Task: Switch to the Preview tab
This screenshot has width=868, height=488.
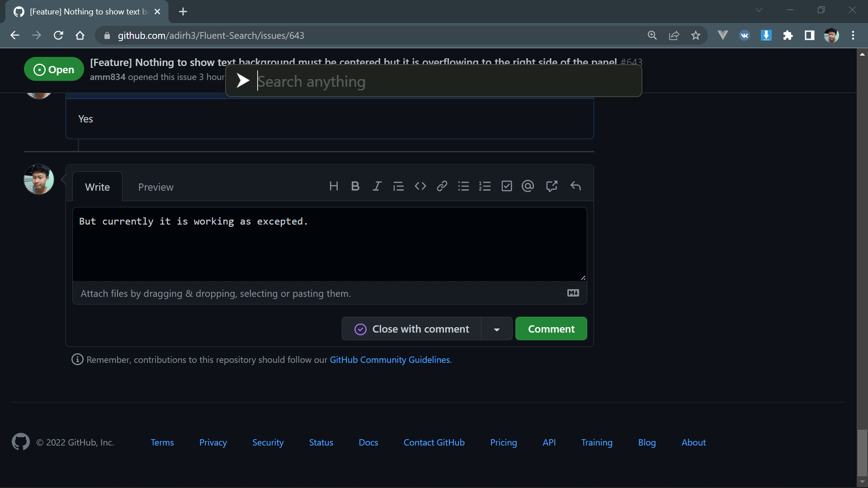Action: click(156, 187)
